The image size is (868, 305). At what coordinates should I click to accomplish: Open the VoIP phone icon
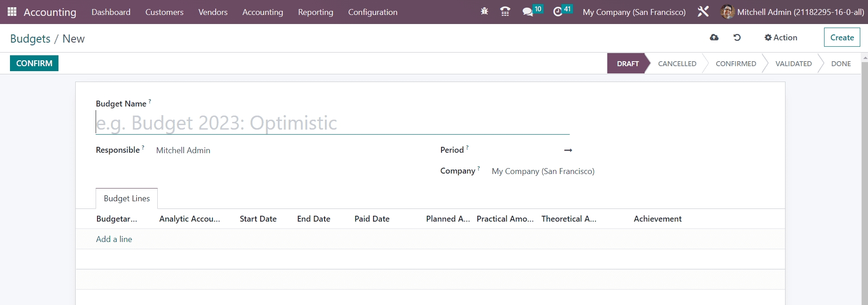tap(505, 12)
